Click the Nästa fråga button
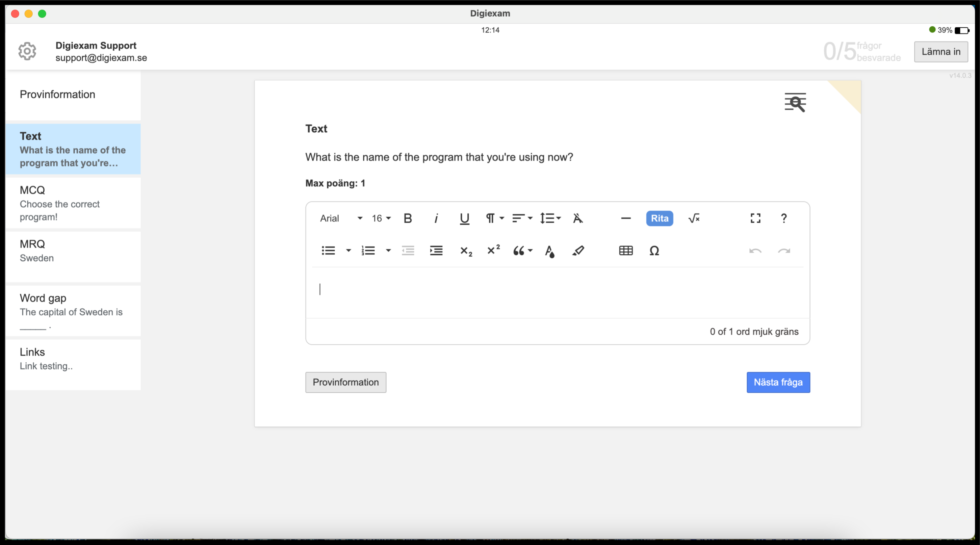980x545 pixels. [778, 382]
